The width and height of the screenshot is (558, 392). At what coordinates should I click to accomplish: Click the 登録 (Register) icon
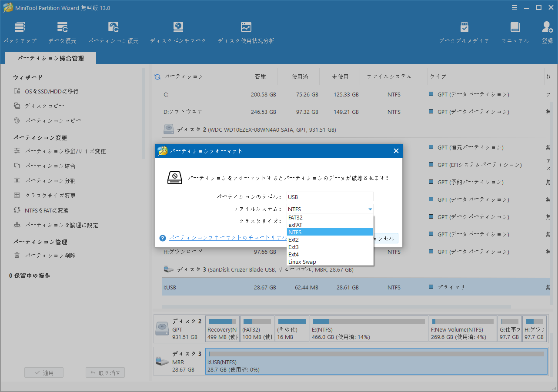(547, 31)
